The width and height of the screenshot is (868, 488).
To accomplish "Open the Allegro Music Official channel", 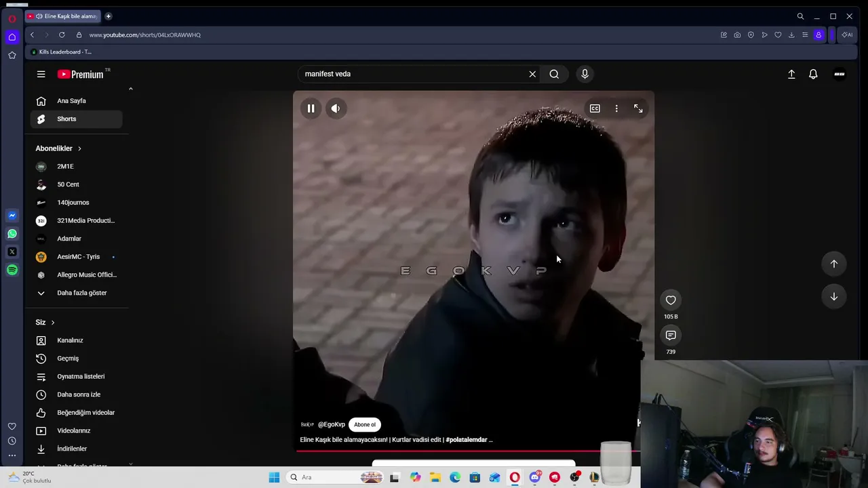I will tap(77, 275).
